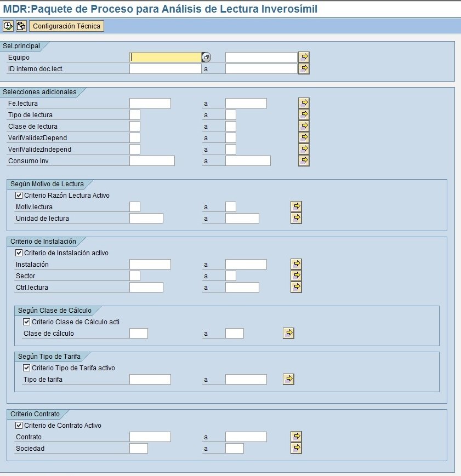This screenshot has height=476, width=461.
Task: Click the Sector upper-limit input field
Action: [x=231, y=276]
